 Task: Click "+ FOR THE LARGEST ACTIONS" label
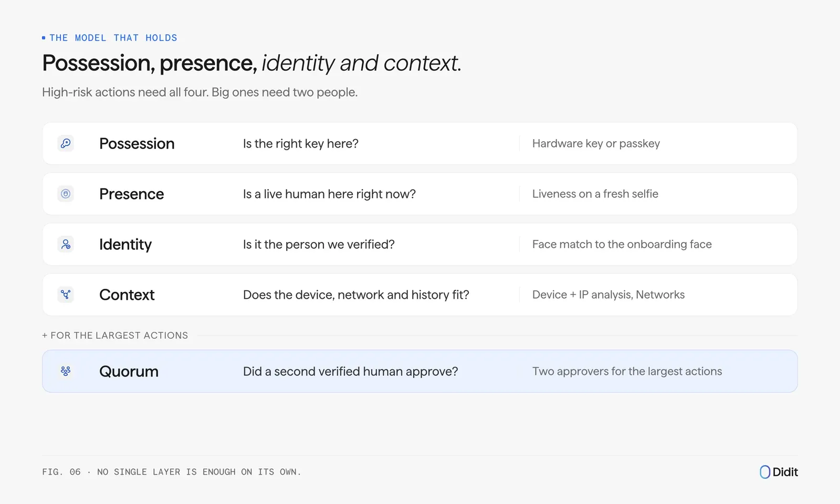[x=115, y=335]
